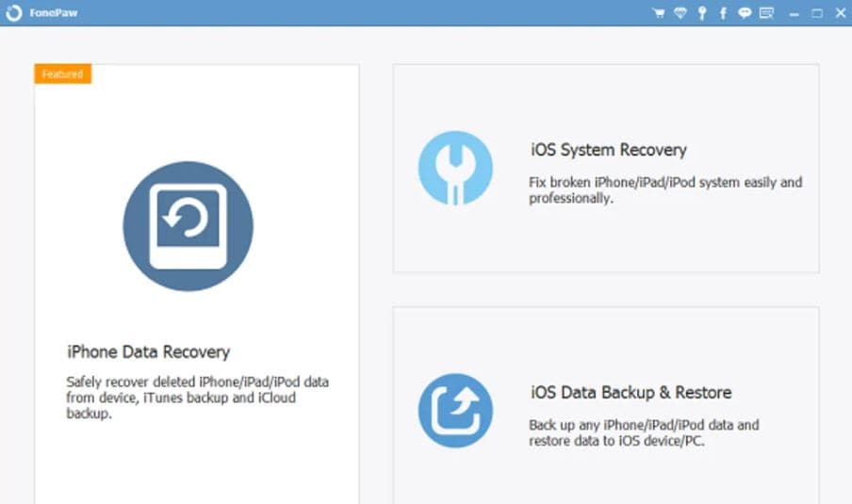Viewport: 852px width, 504px height.
Task: Open iOS Data Backup & Restore title
Action: tap(631, 392)
